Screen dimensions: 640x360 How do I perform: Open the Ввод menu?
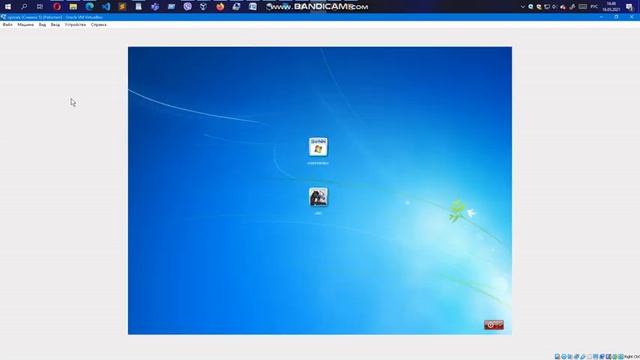pyautogui.click(x=55, y=25)
